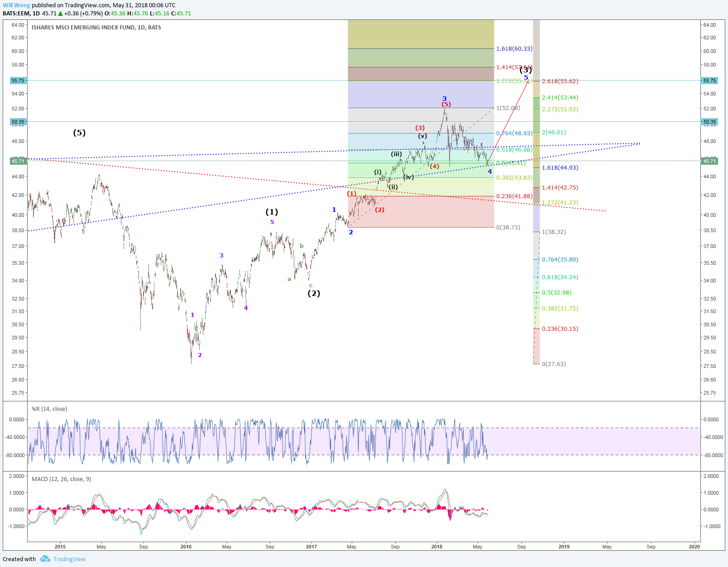Screen dimensions: 728x567
Task: Click the left 50.35 price tag
Action: 19,122
